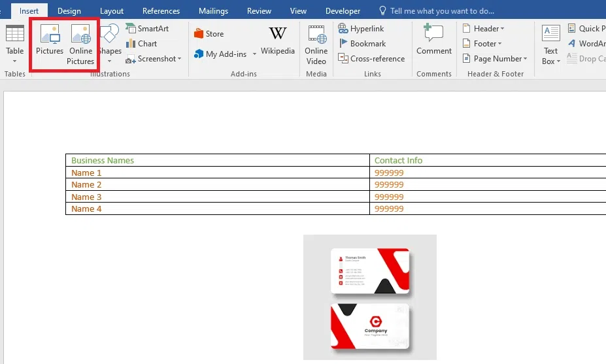
Task: Click the Tell me what you want field
Action: click(x=442, y=11)
